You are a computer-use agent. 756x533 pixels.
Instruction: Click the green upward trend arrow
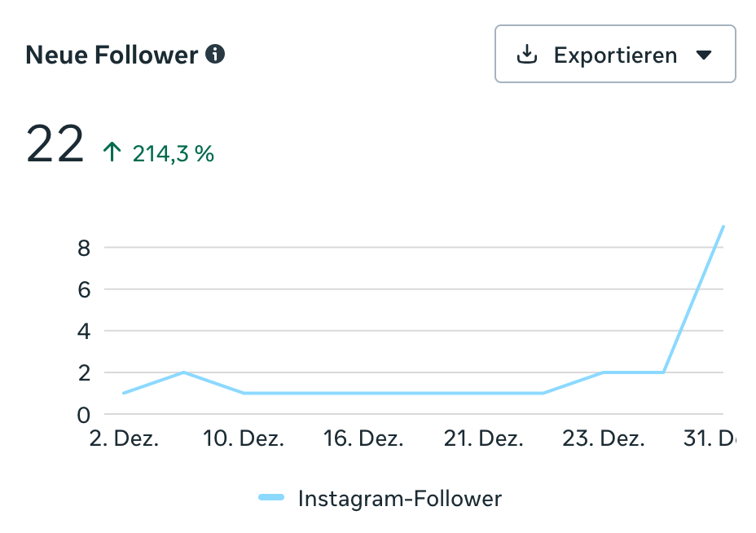pyautogui.click(x=112, y=152)
